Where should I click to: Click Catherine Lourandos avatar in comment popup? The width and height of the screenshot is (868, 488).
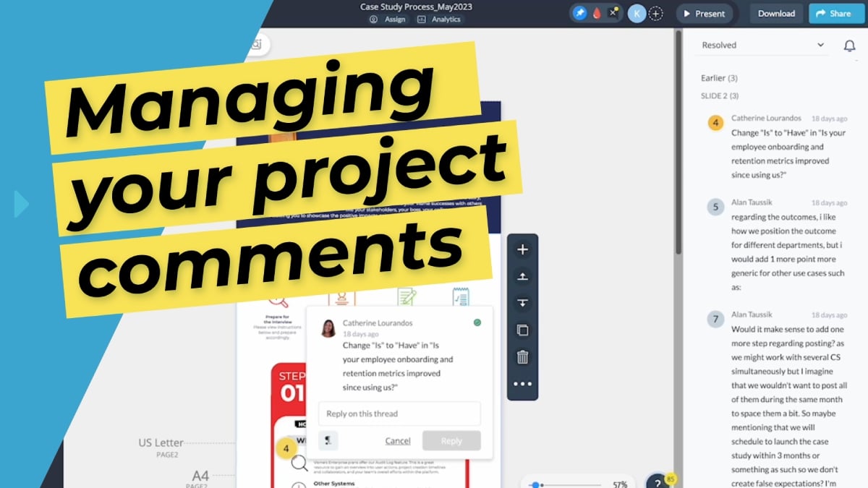point(328,328)
